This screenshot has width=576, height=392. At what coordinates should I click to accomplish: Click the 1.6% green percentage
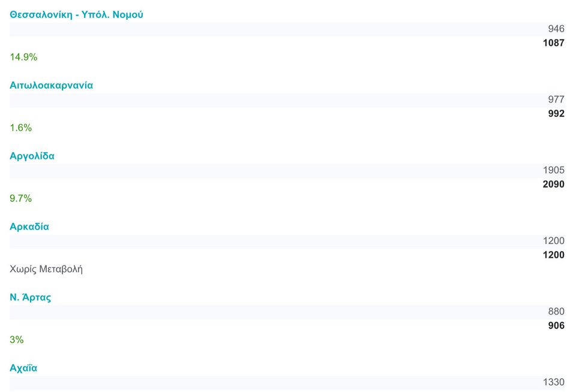coord(20,128)
